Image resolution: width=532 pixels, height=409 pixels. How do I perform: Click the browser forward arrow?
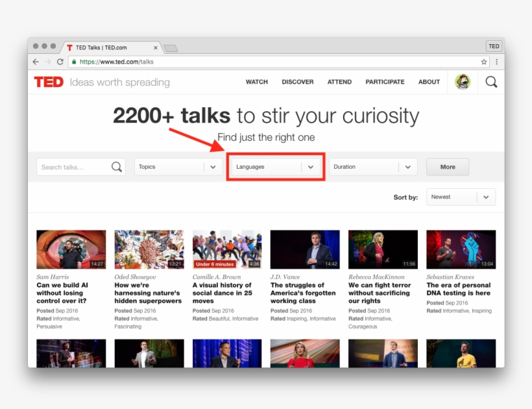coord(48,62)
